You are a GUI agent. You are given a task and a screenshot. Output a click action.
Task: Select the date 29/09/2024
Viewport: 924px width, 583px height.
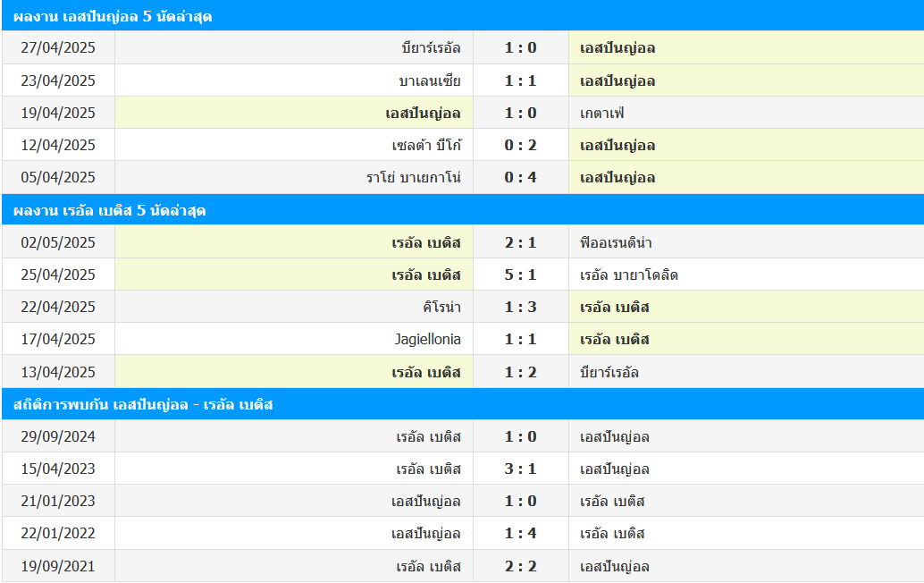click(58, 437)
